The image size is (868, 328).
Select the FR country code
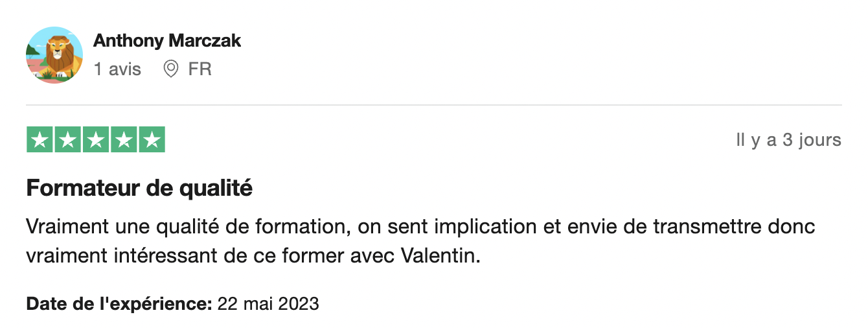(x=200, y=69)
